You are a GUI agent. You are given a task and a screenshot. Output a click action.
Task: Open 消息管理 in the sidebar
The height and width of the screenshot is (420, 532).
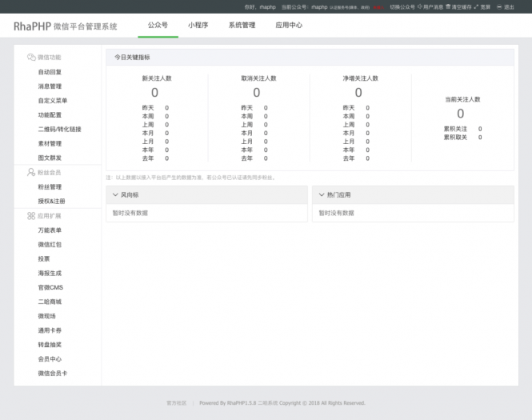pyautogui.click(x=50, y=86)
